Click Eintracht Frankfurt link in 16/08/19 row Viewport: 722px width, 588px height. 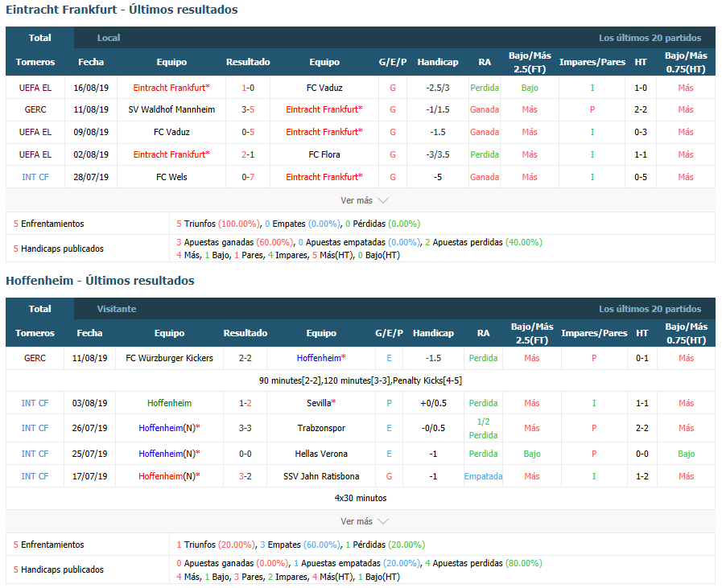pyautogui.click(x=171, y=88)
